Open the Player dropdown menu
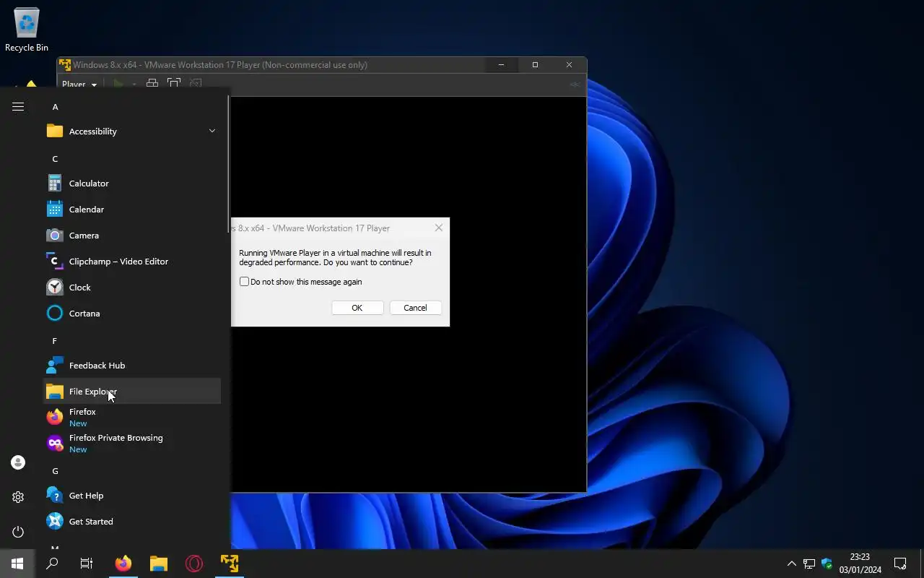The image size is (924, 578). 79,84
